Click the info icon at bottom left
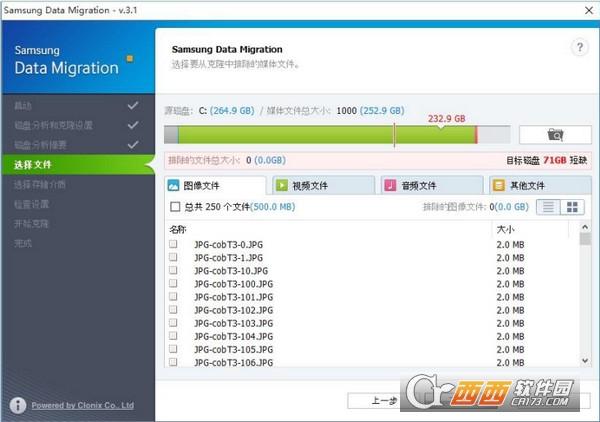The image size is (600, 422). [x=18, y=405]
